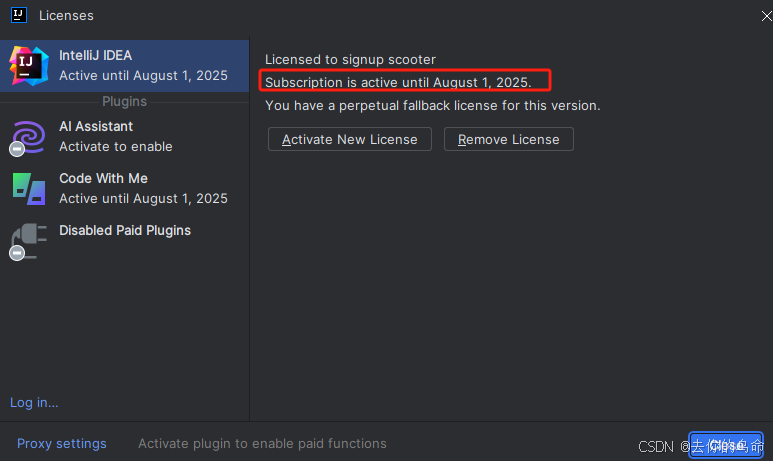
Task: Click the IntelliJ icon in the title bar
Action: click(x=19, y=14)
